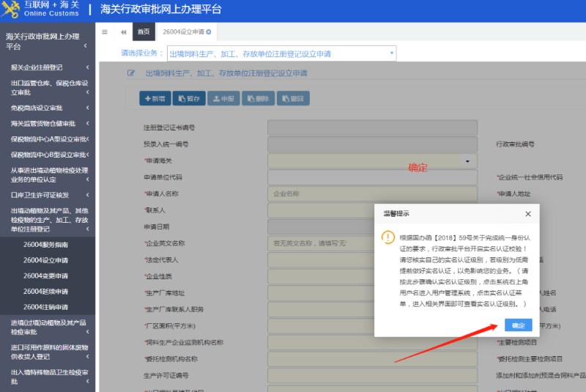Expand 口岸卫生许可证核发 sidebar menu
The width and height of the screenshot is (586, 392).
tap(48, 195)
